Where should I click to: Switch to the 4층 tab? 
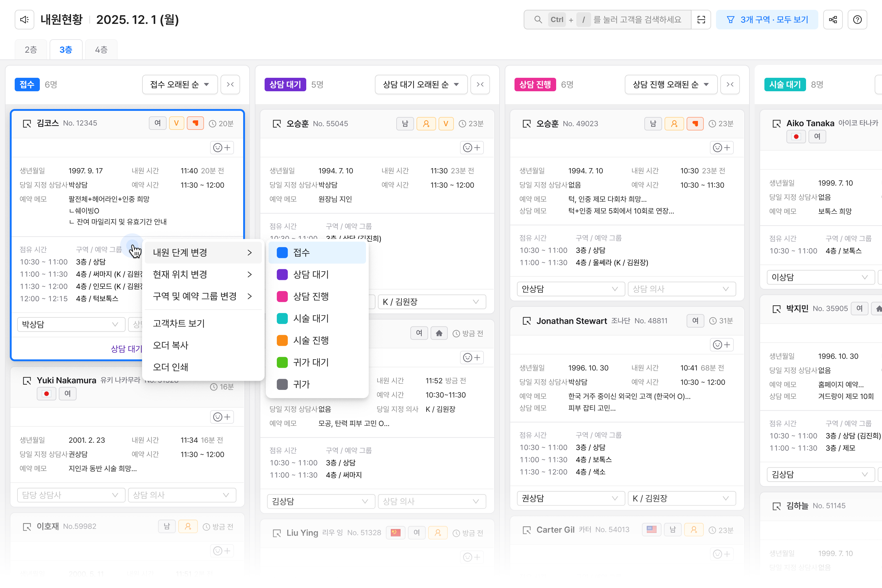tap(101, 50)
